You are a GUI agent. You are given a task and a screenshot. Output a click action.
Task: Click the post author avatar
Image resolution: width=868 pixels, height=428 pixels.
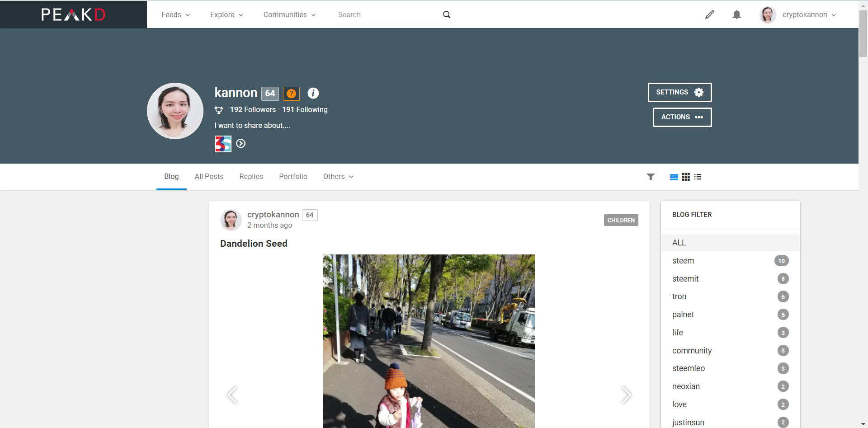point(231,220)
